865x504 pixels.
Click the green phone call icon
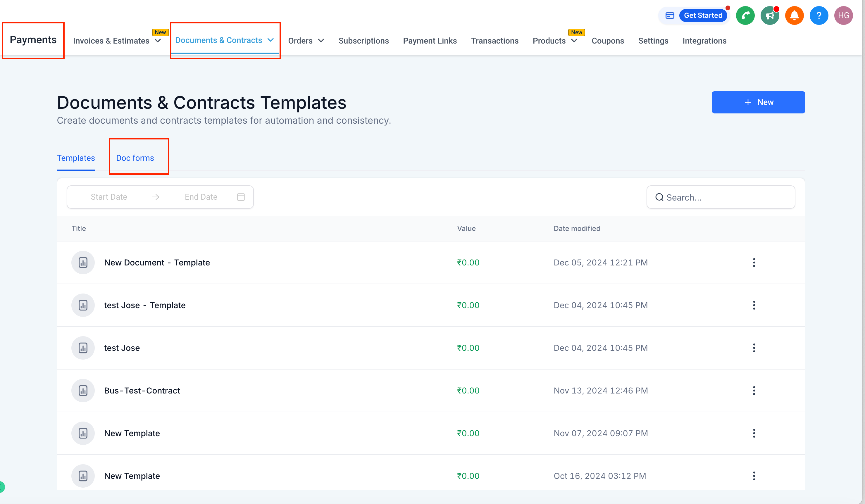point(745,15)
